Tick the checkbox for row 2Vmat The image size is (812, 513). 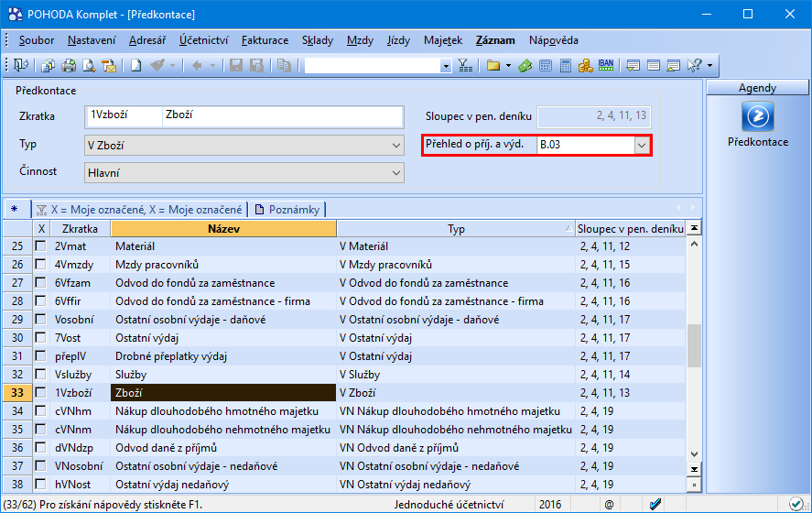(40, 246)
